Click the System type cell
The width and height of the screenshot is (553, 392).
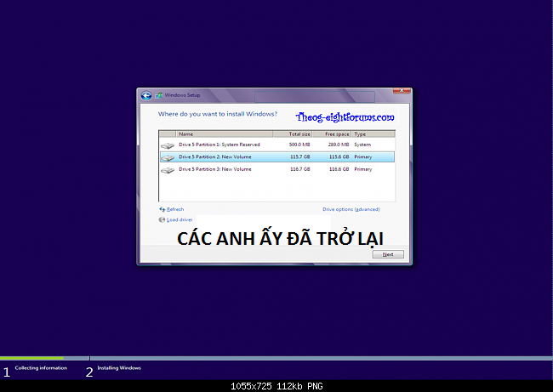pyautogui.click(x=362, y=145)
